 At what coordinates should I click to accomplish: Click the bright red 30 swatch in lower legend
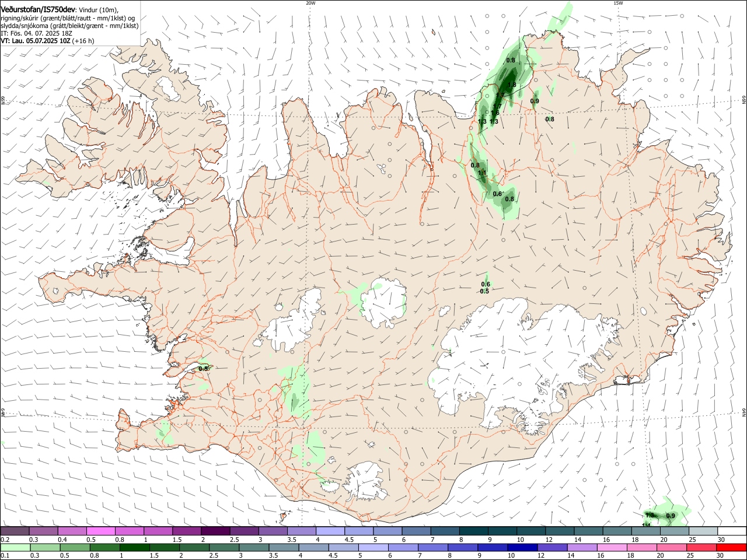tap(731, 547)
